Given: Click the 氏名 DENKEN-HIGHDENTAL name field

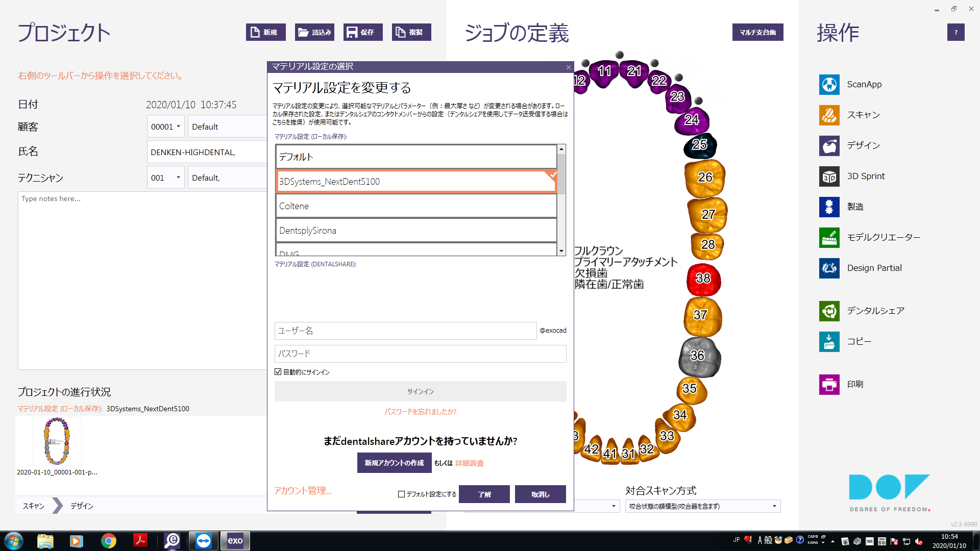Looking at the screenshot, I should pos(207,152).
